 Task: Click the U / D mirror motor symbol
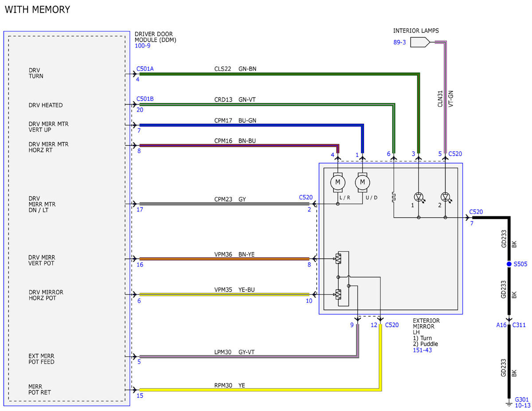(363, 182)
